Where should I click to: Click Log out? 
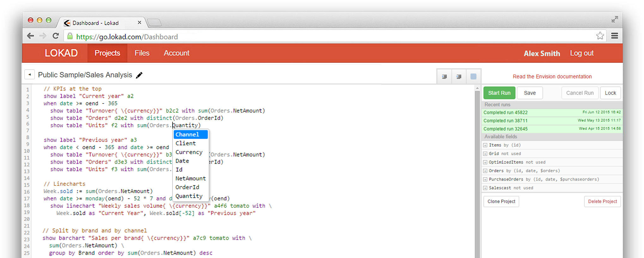click(x=582, y=53)
